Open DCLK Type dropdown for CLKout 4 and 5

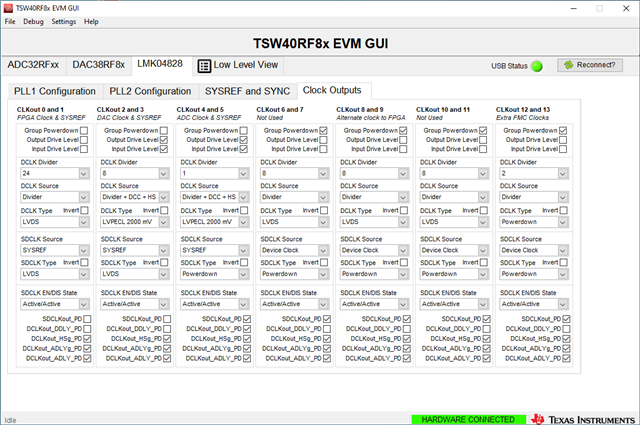pyautogui.click(x=215, y=222)
